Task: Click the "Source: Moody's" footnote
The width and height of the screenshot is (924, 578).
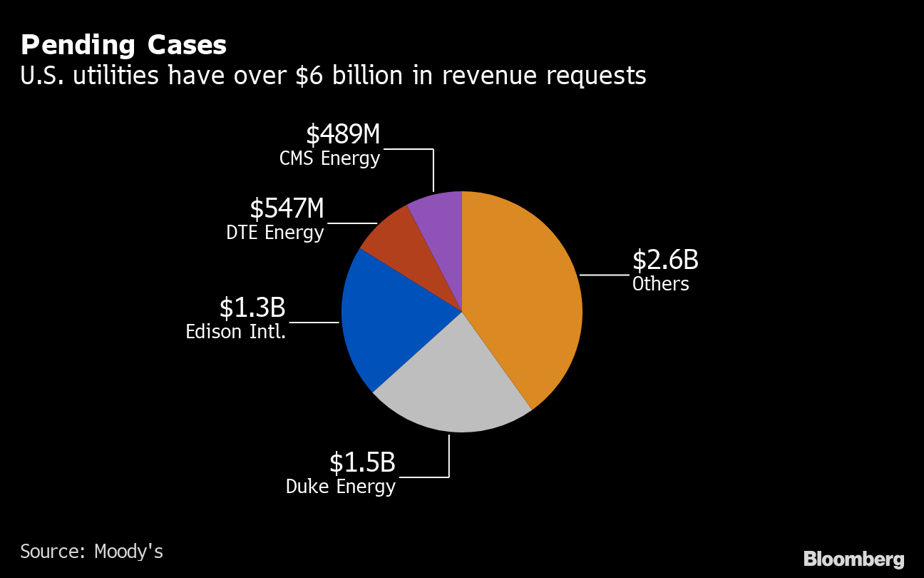Action: pos(91,552)
